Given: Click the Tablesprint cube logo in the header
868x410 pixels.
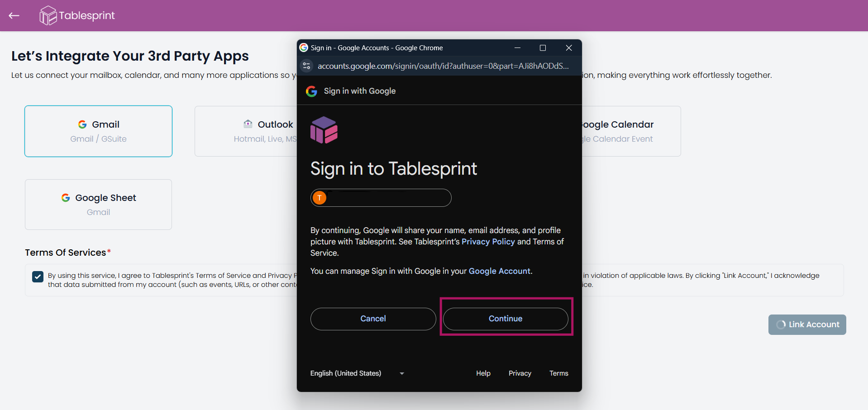Looking at the screenshot, I should [48, 15].
